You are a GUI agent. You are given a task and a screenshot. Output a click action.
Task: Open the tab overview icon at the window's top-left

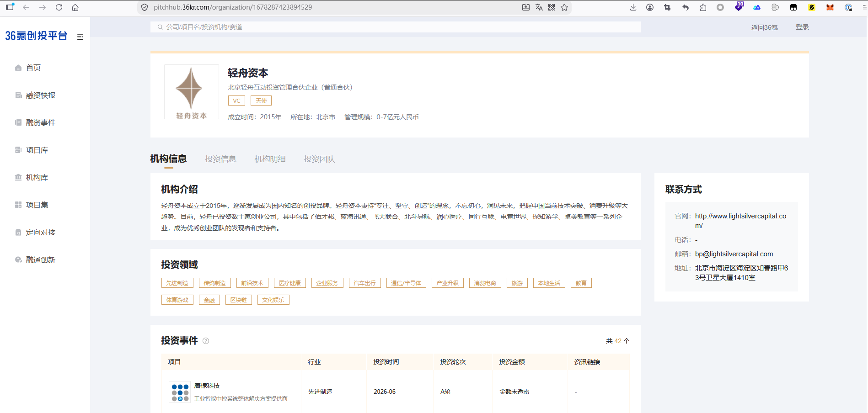[x=10, y=7]
